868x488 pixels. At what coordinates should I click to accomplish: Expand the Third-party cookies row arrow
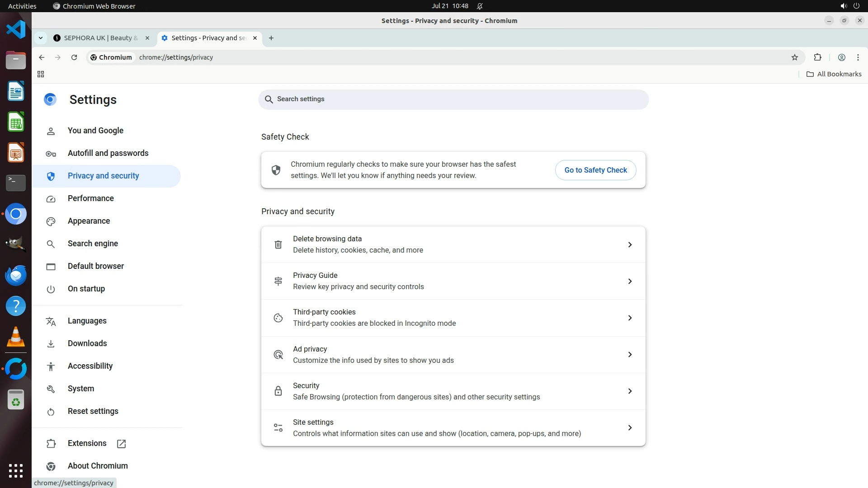point(629,318)
